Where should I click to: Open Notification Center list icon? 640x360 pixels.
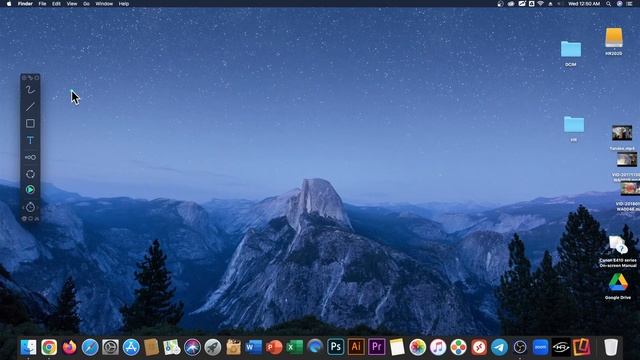tap(629, 4)
